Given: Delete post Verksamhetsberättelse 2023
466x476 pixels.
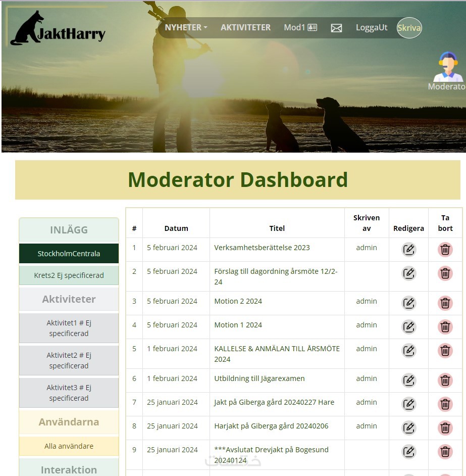Looking at the screenshot, I should coord(445,250).
